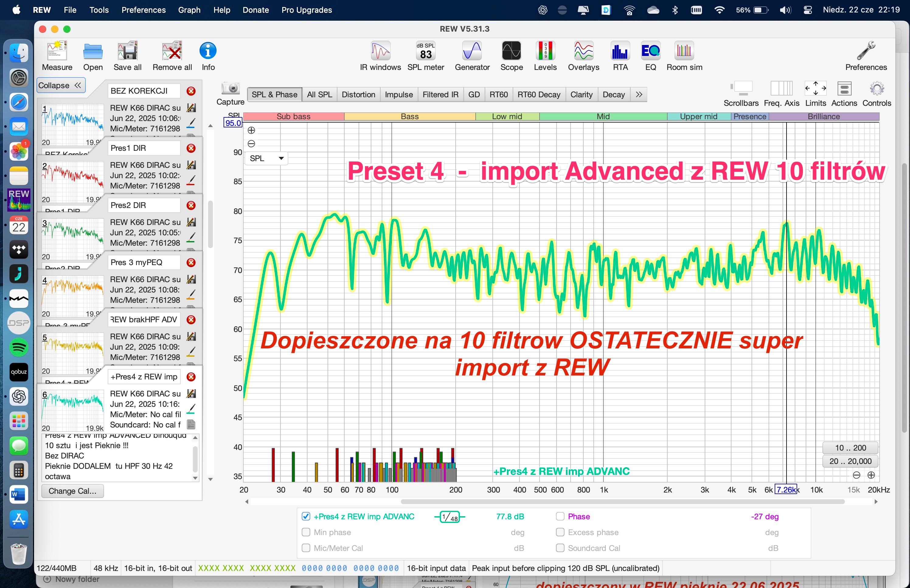Switch to Clarity tab
Screen dimensions: 910x588
581,94
